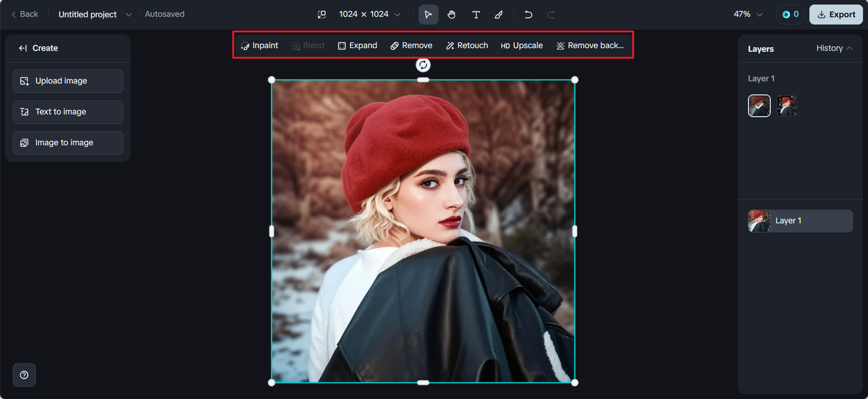Viewport: 868px width, 399px height.
Task: Select the Layer 1 row in layers list
Action: coord(800,221)
